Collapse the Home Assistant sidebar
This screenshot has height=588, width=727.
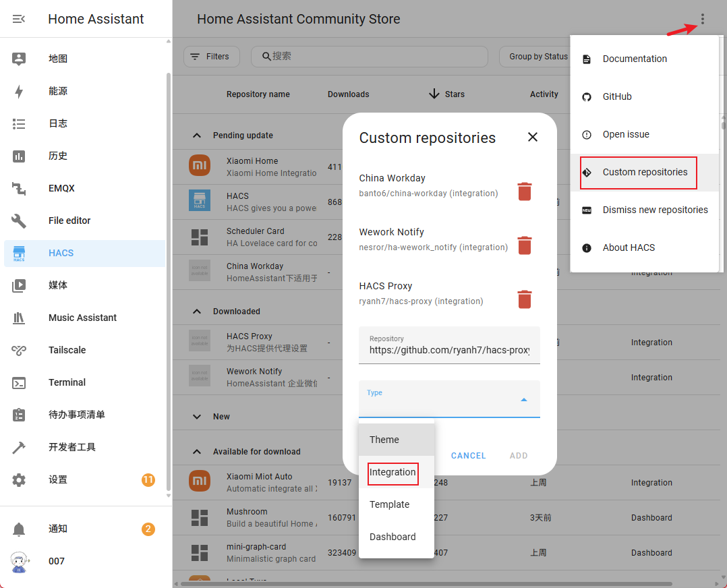[19, 20]
